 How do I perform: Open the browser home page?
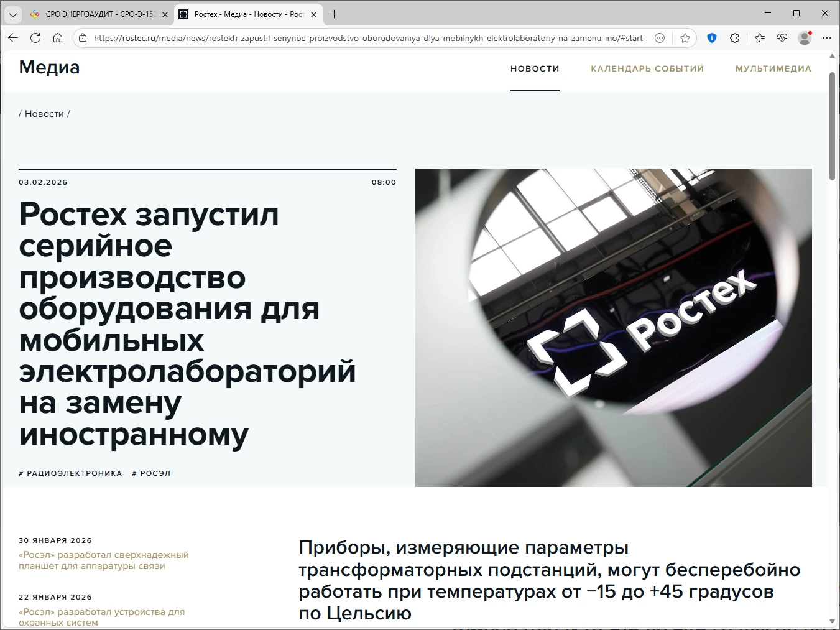tap(58, 38)
